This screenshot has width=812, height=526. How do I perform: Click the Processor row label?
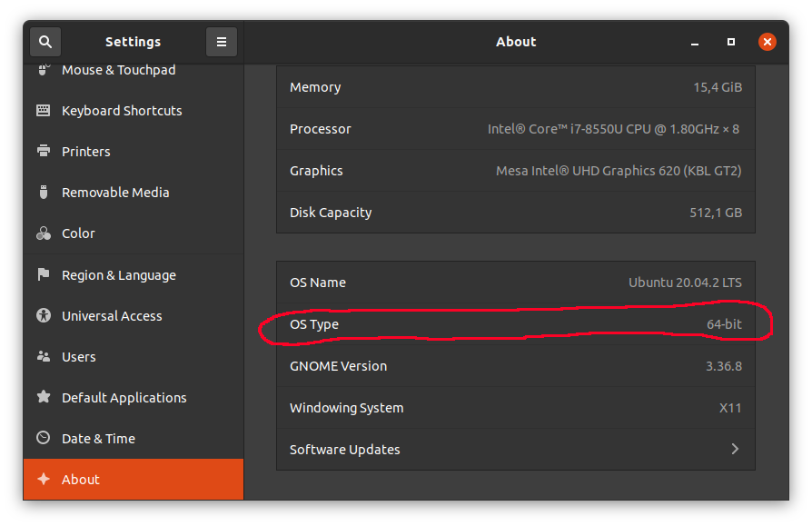coord(320,129)
